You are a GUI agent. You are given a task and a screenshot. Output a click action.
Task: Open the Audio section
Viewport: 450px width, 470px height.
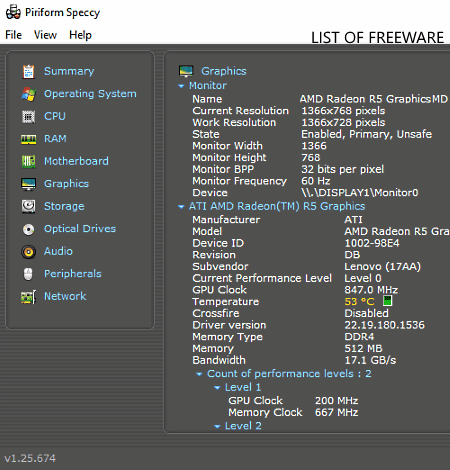click(x=58, y=251)
